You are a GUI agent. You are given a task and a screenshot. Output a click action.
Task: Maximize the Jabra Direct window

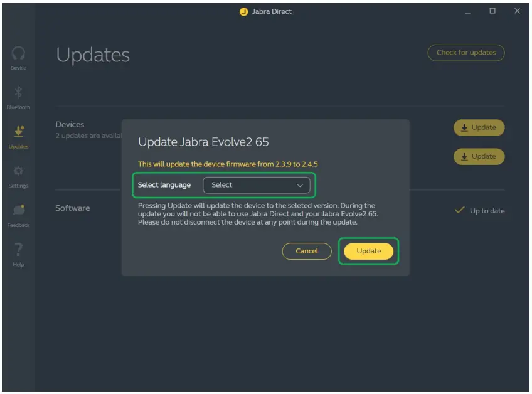pos(492,11)
